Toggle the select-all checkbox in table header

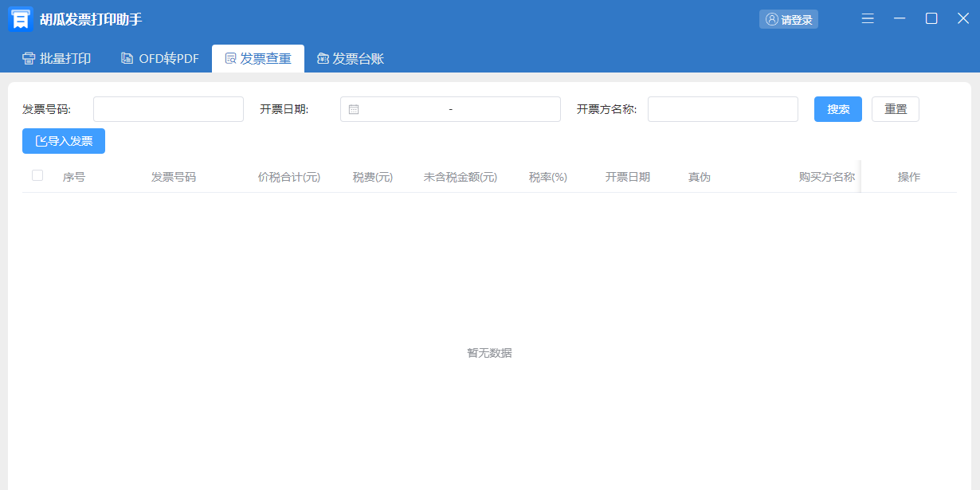pyautogui.click(x=37, y=175)
